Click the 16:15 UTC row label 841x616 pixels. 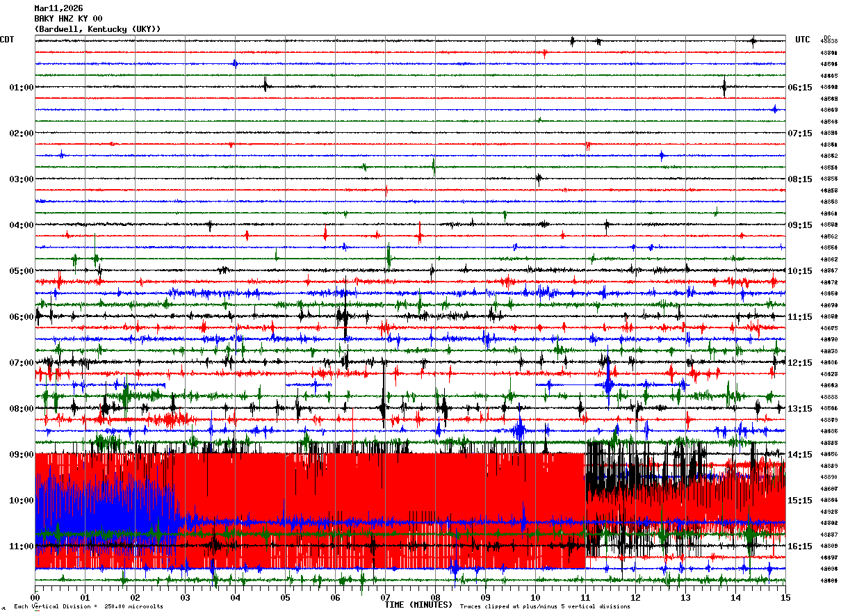point(799,546)
